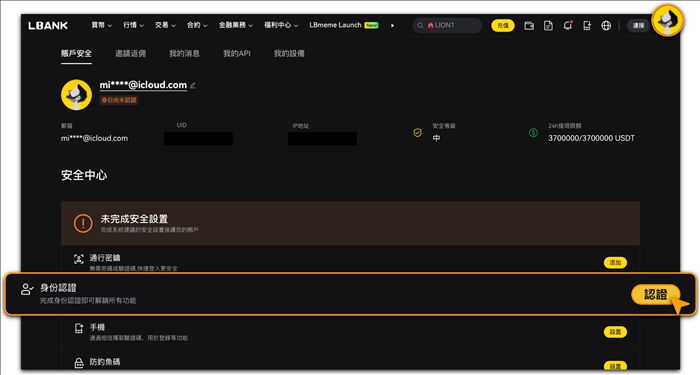Click the nav bar right arrow
The image size is (700, 375).
[x=392, y=25]
